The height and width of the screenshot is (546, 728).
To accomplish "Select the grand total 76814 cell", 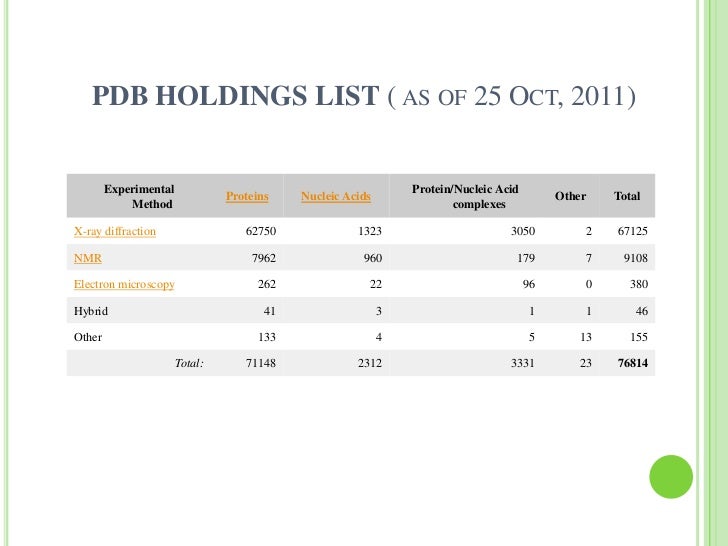I will tap(632, 363).
